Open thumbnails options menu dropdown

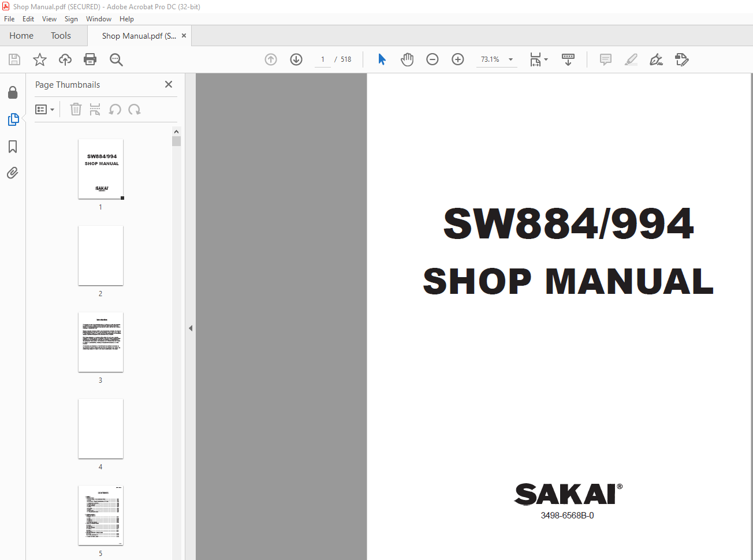[44, 109]
